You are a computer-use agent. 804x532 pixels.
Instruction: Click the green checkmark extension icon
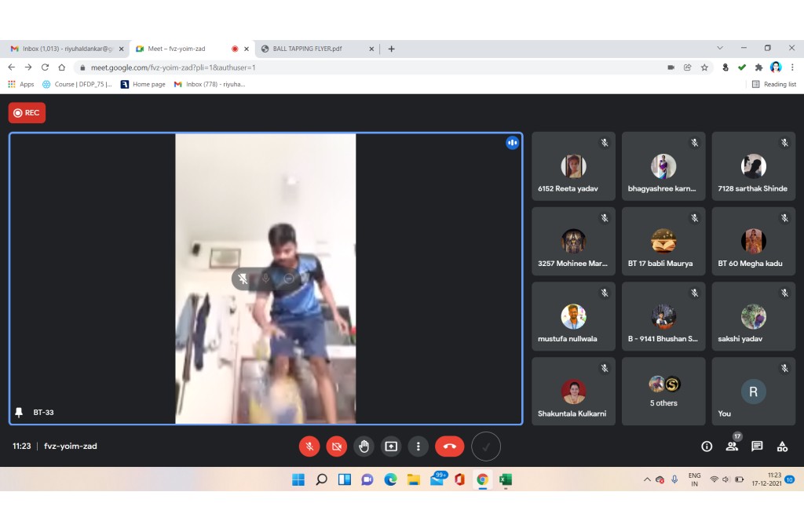pyautogui.click(x=741, y=67)
